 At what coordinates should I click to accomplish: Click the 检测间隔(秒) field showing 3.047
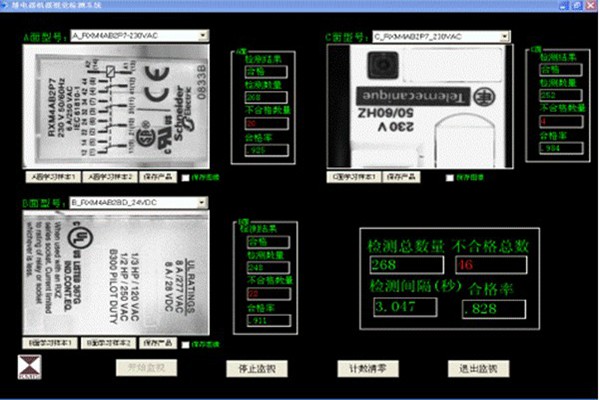405,307
